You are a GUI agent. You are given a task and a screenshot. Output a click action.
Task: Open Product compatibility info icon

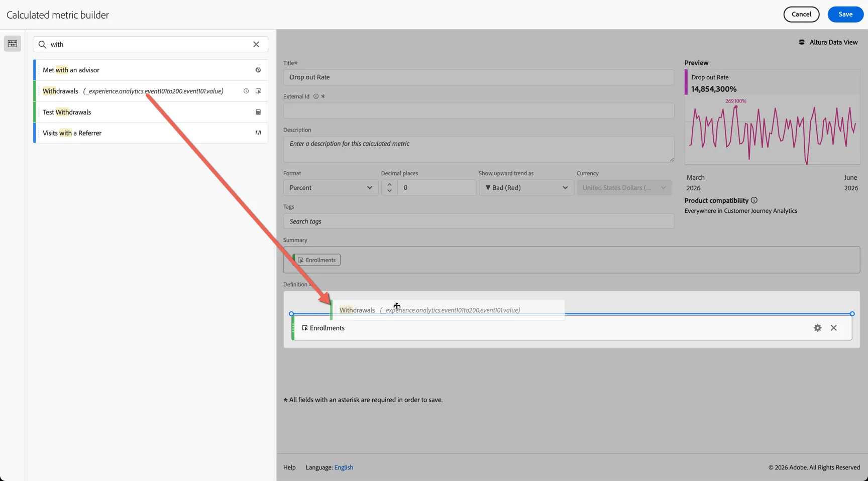(754, 200)
